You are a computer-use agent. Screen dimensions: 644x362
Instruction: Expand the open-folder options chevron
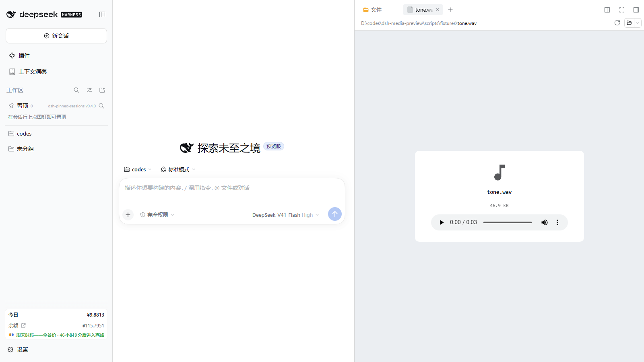tap(638, 23)
